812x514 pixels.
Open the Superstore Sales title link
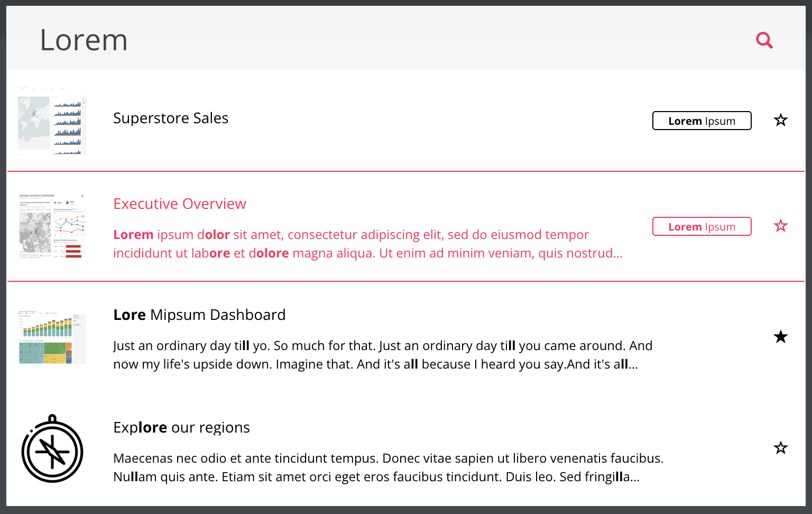(171, 118)
